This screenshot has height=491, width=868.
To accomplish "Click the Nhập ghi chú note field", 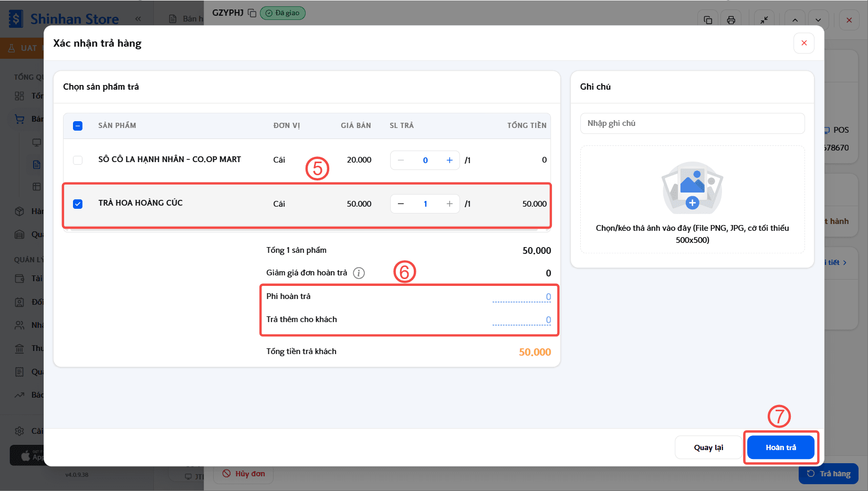I will coord(692,123).
